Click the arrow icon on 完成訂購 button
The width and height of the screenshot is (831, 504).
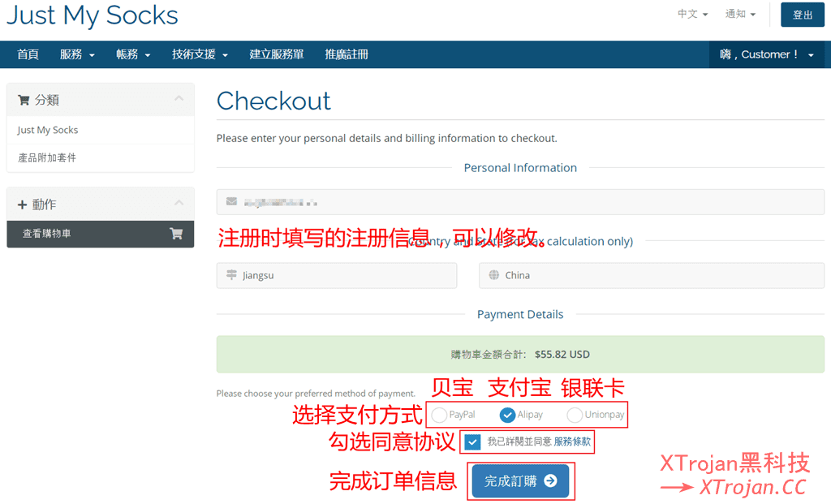(x=550, y=481)
